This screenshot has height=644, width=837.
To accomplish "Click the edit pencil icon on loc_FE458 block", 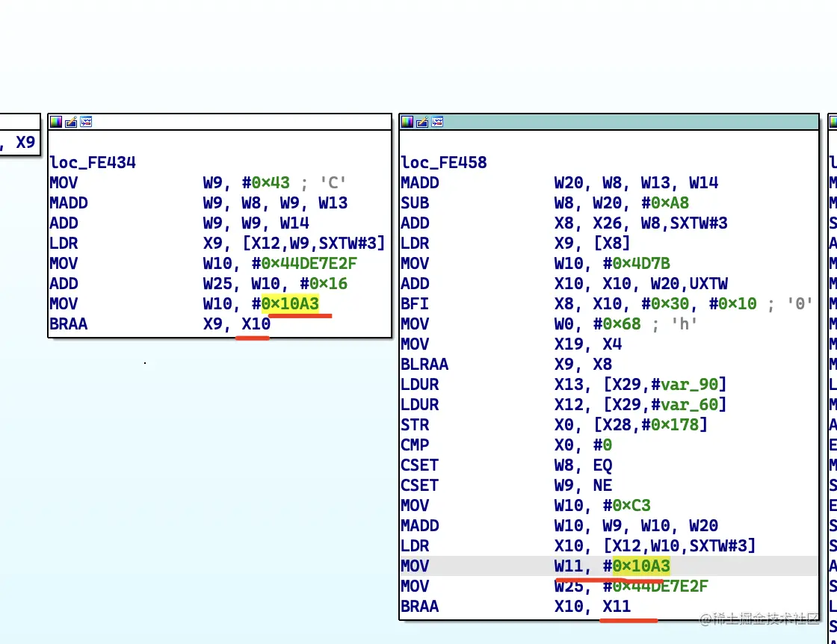I will tap(422, 123).
